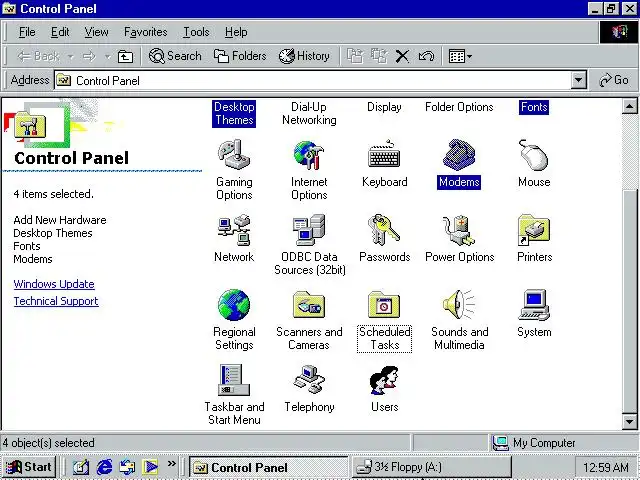The image size is (640, 480).
Task: Click the Windows Update link
Action: [54, 284]
